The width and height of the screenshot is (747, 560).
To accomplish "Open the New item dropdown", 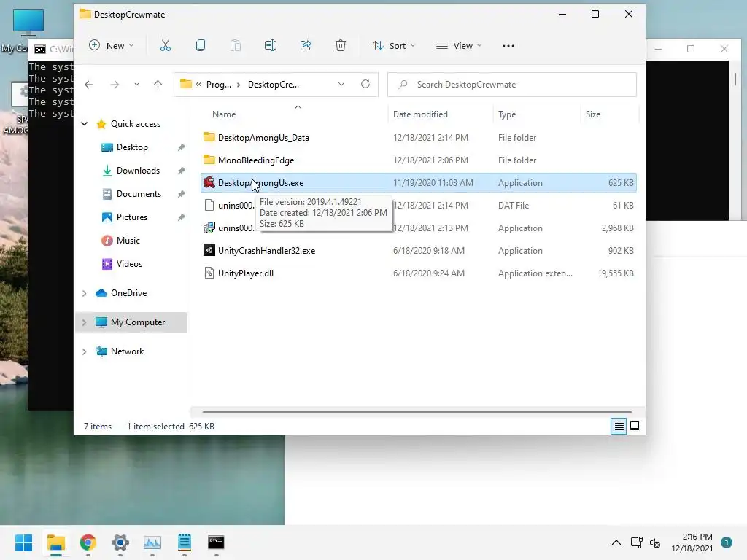I will 112,46.
